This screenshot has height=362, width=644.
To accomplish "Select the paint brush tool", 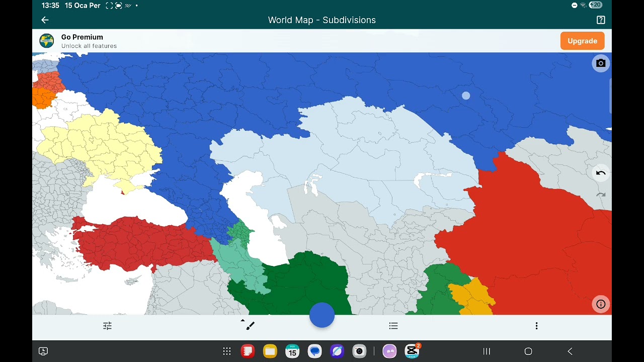I will coord(249,325).
